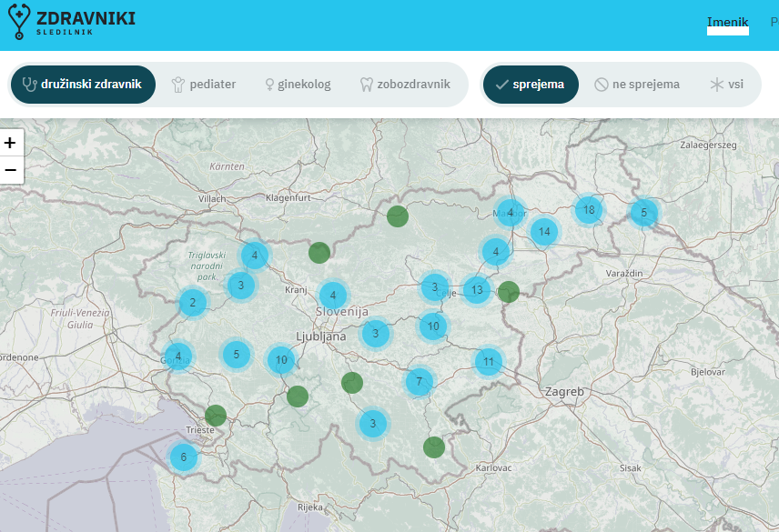Select the ne sprejema option

coord(637,85)
